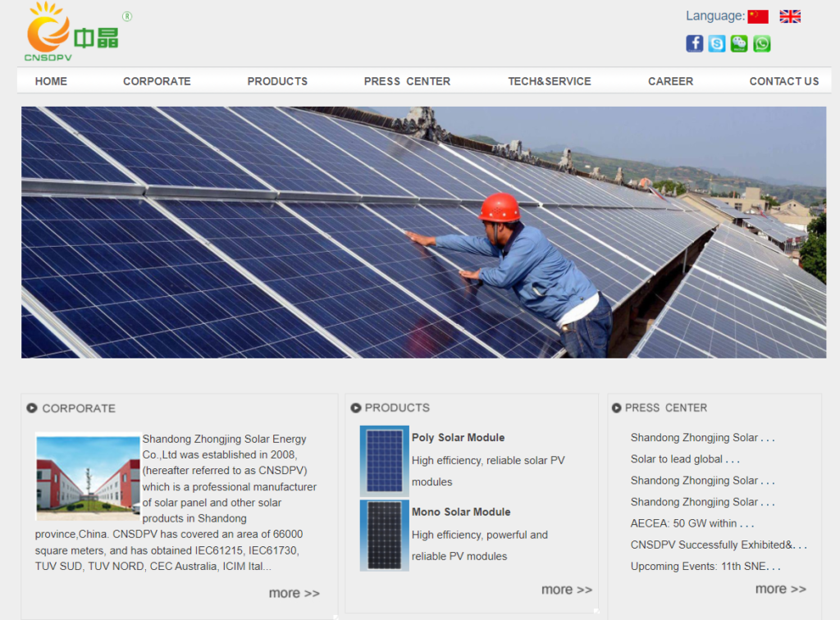The height and width of the screenshot is (620, 840).
Task: Click the Products section arrow icon
Action: (356, 408)
